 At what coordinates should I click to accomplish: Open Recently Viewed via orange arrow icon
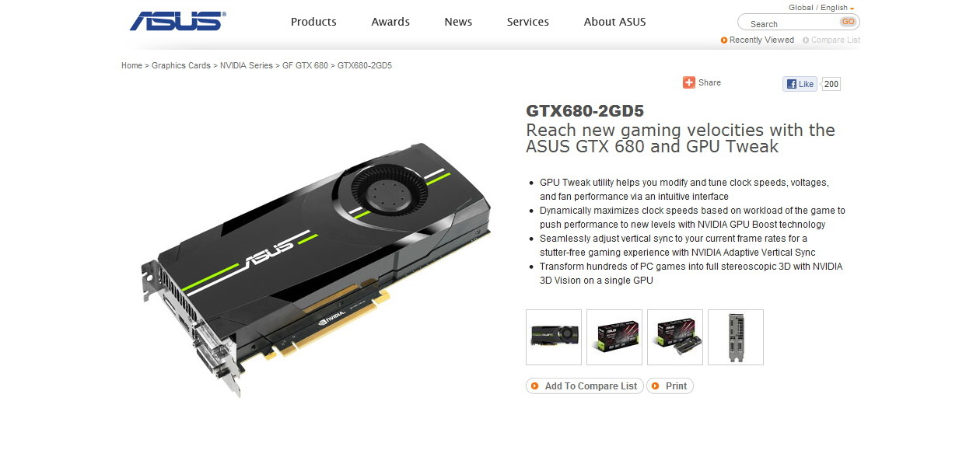tap(724, 40)
